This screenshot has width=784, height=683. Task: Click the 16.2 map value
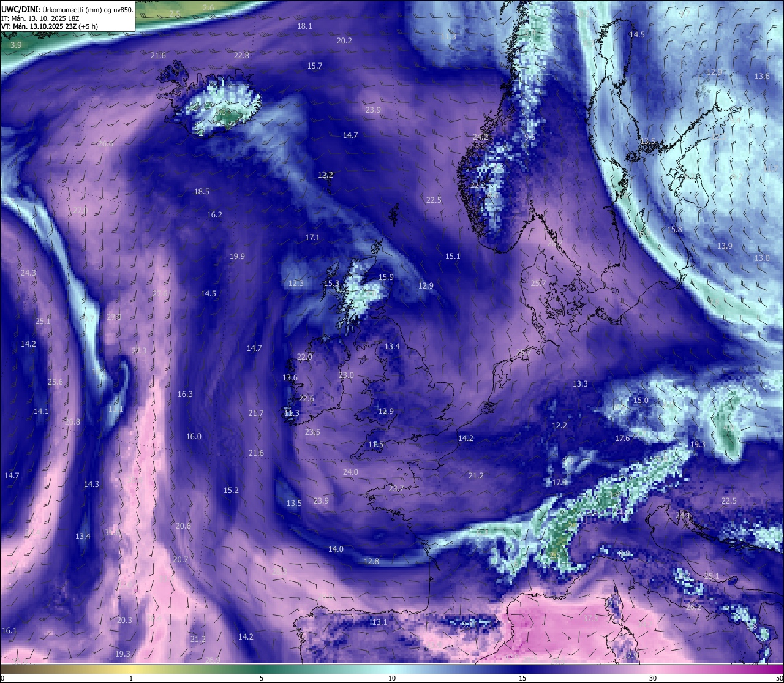(x=214, y=215)
